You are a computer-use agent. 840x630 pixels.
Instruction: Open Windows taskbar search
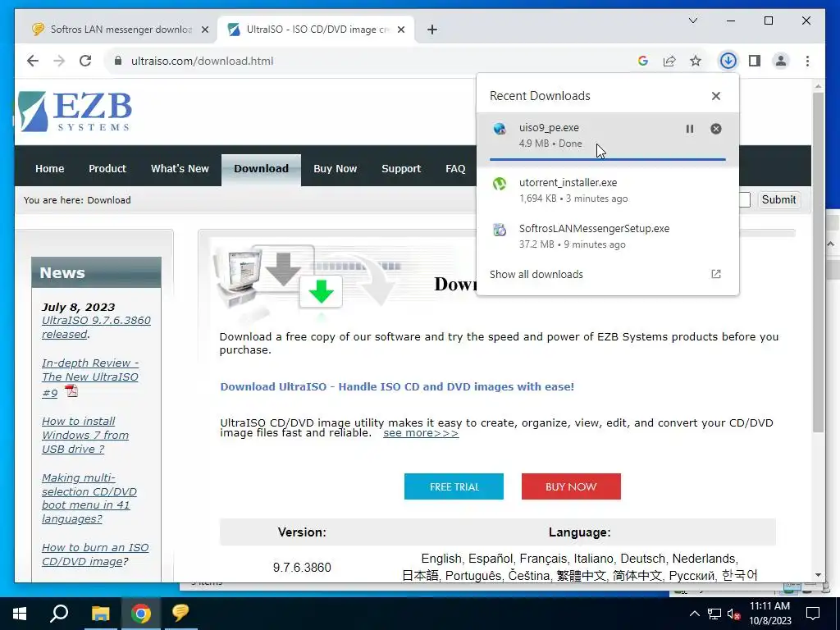pyautogui.click(x=59, y=614)
